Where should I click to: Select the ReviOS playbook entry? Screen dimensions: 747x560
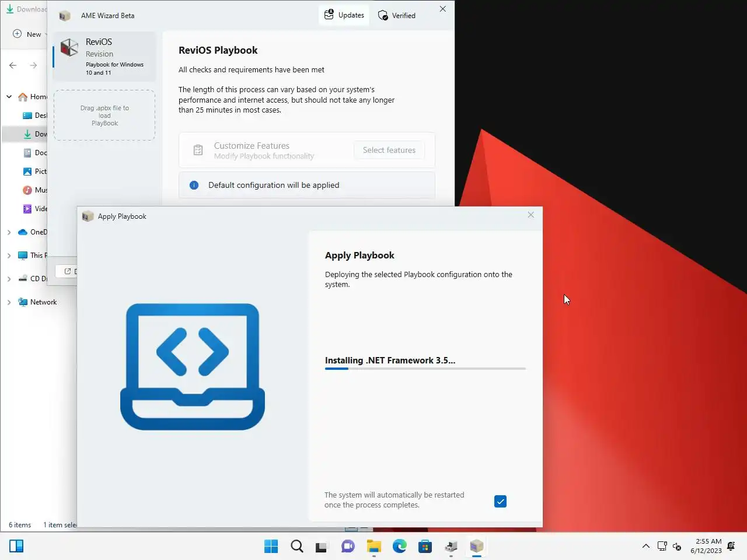click(104, 57)
